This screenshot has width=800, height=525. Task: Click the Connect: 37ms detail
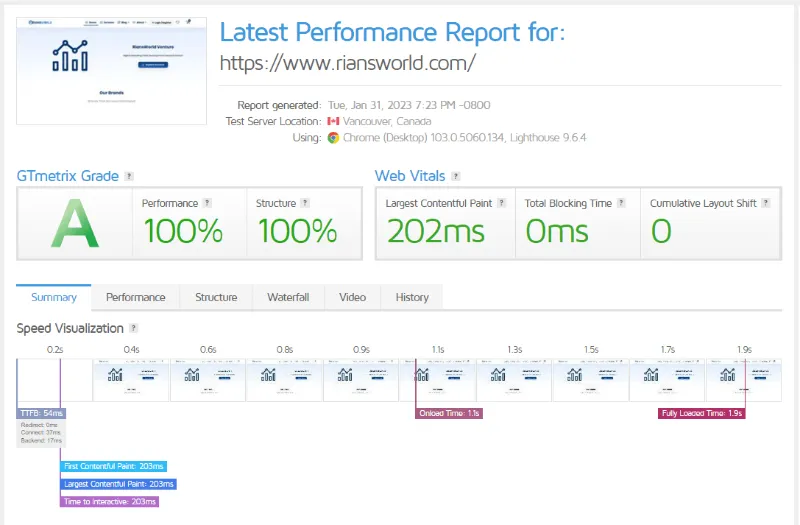click(41, 433)
